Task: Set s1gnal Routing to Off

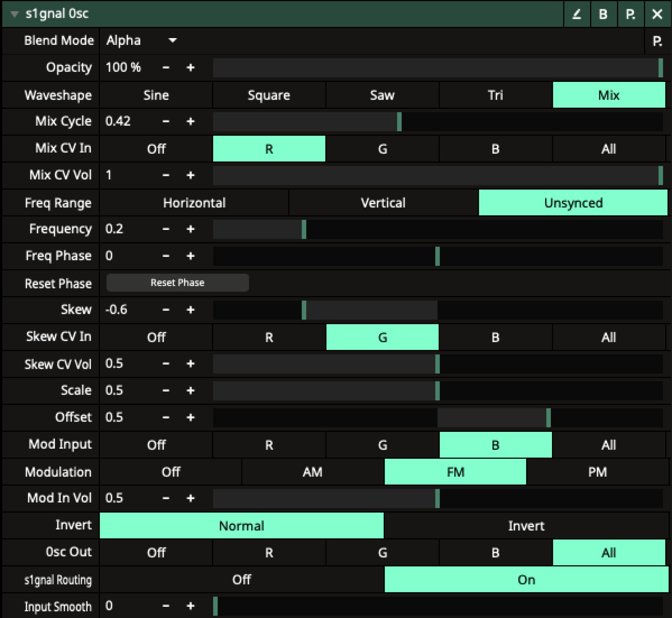Action: click(x=241, y=580)
